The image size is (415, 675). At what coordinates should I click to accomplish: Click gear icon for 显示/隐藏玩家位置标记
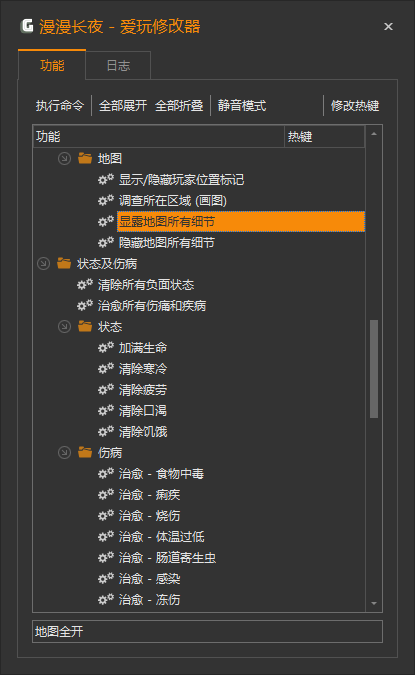click(x=105, y=179)
